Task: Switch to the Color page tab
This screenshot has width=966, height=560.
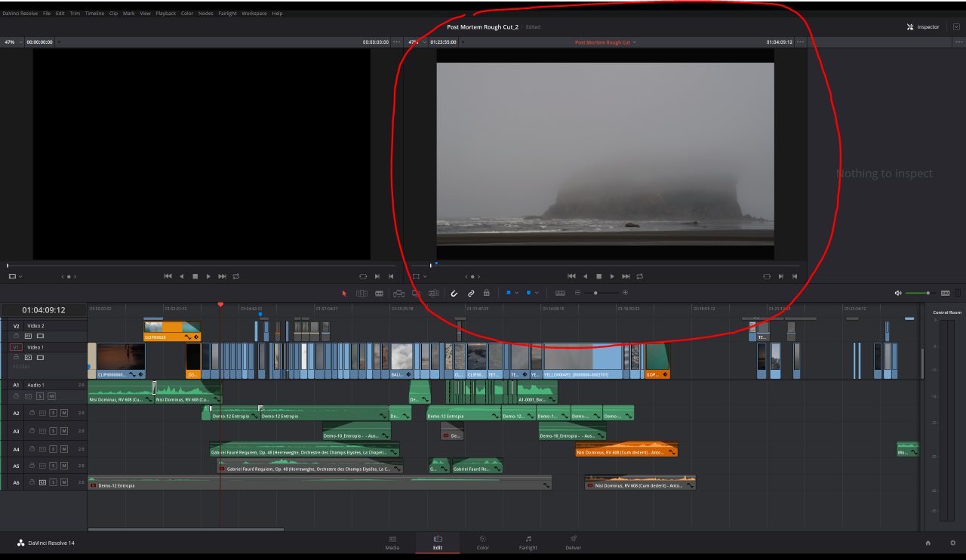Action: (x=483, y=542)
